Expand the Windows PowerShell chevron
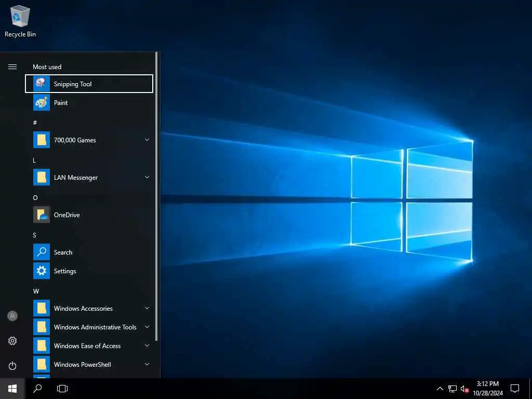The height and width of the screenshot is (399, 532). 147,364
